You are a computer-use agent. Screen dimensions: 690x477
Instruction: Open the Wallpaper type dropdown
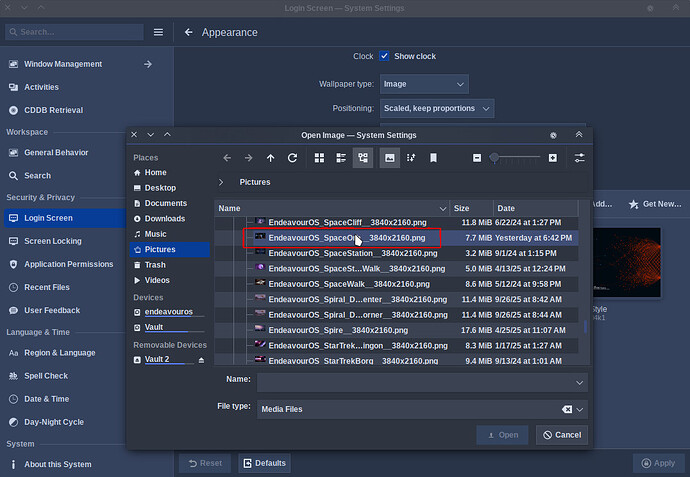click(x=424, y=84)
